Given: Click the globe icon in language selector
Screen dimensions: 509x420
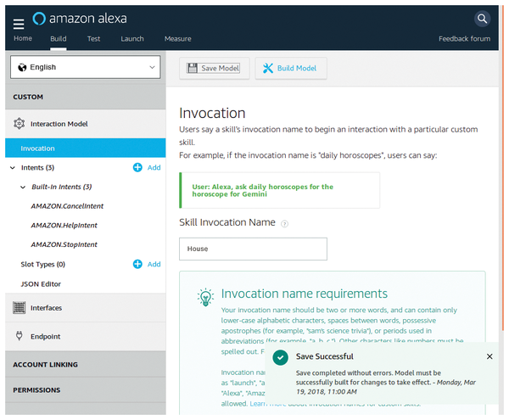Looking at the screenshot, I should coord(22,67).
